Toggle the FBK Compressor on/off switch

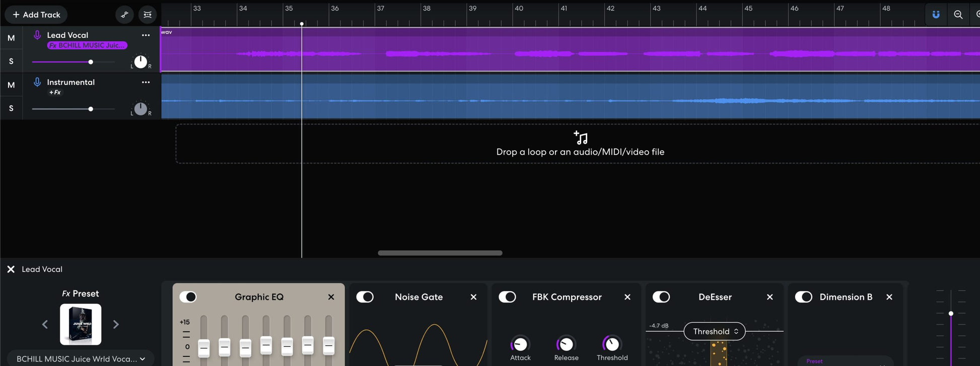(507, 297)
